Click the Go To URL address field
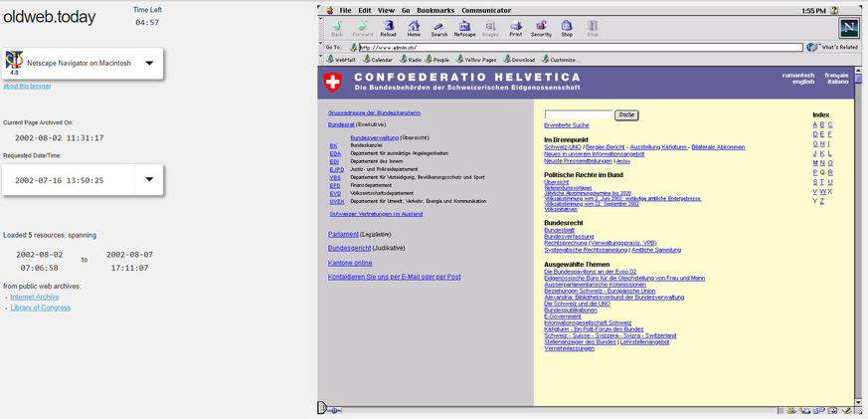Viewport: 868px width, 419px height. coord(580,47)
